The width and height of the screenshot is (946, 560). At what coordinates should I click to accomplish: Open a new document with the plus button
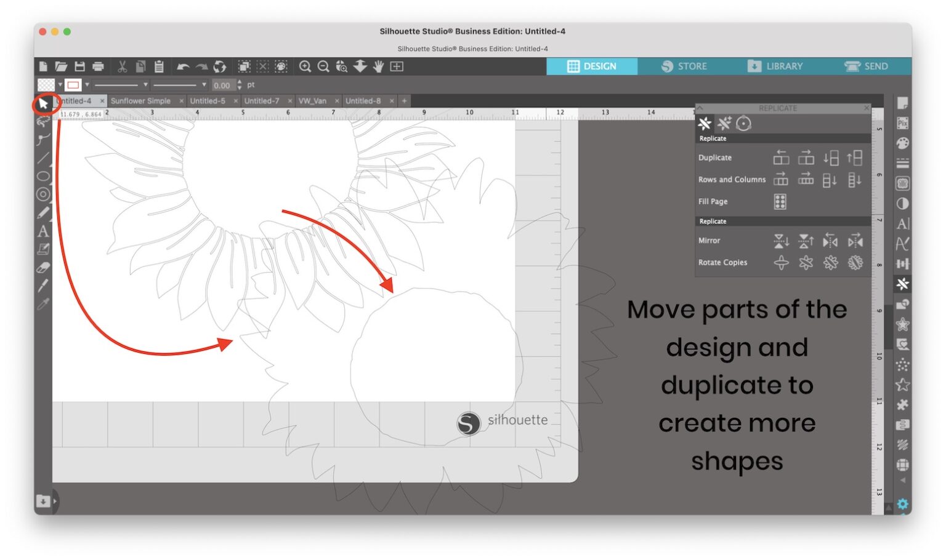pos(403,100)
